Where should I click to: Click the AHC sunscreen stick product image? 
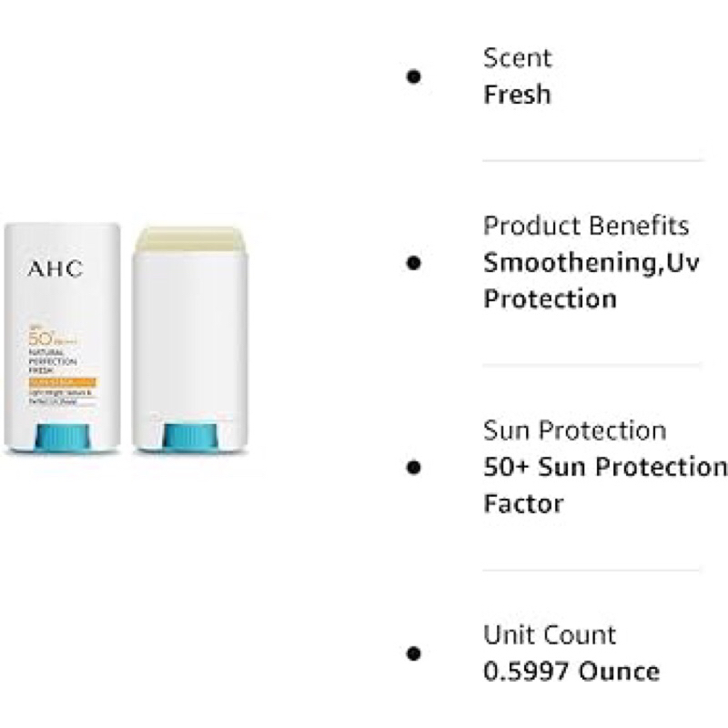point(126,339)
